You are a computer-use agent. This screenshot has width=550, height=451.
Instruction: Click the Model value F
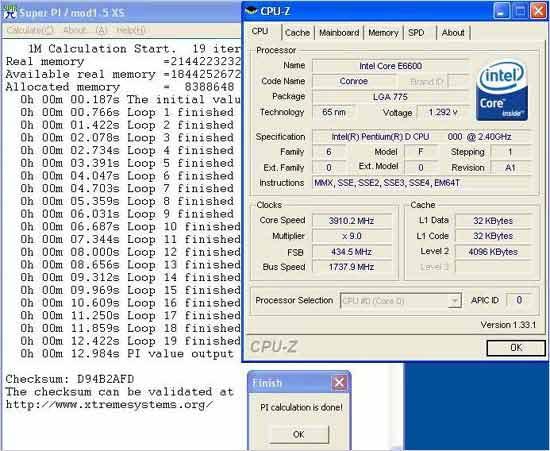point(421,152)
